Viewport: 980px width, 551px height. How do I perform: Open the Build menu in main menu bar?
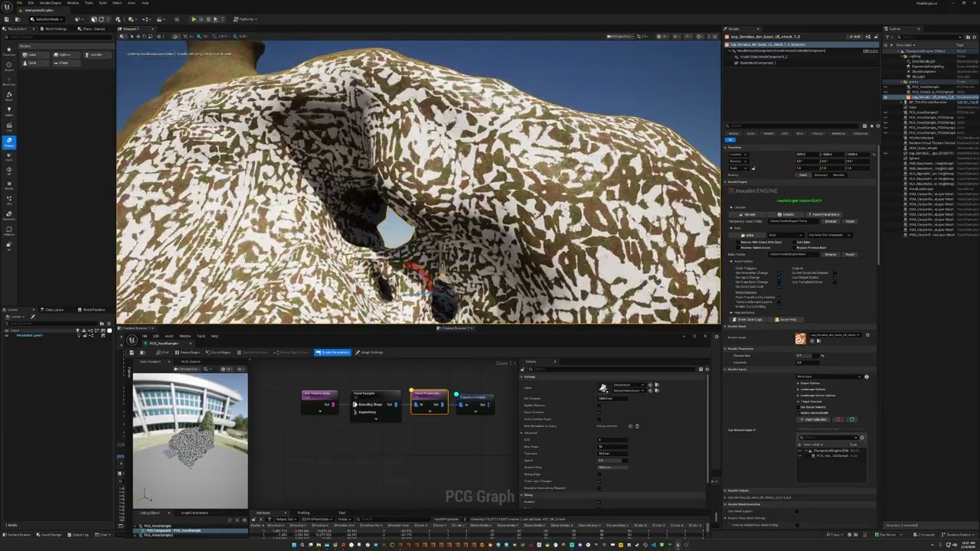pyautogui.click(x=103, y=3)
